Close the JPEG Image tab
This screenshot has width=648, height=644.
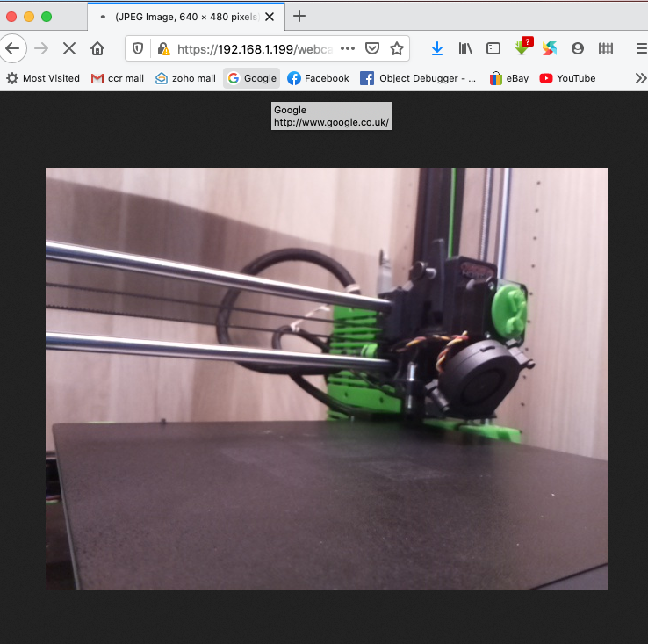coord(270,17)
